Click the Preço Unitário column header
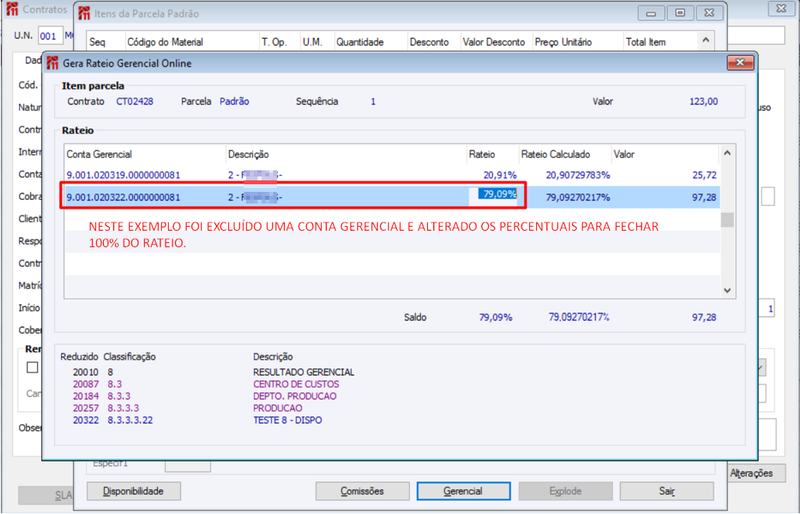800x514 pixels. (x=578, y=42)
